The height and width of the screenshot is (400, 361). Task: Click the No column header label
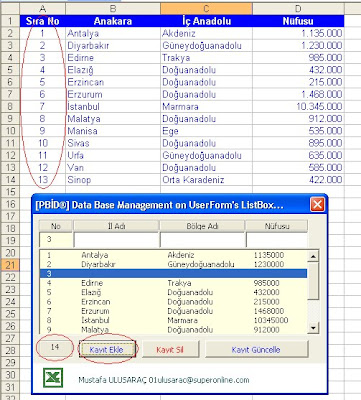55,226
